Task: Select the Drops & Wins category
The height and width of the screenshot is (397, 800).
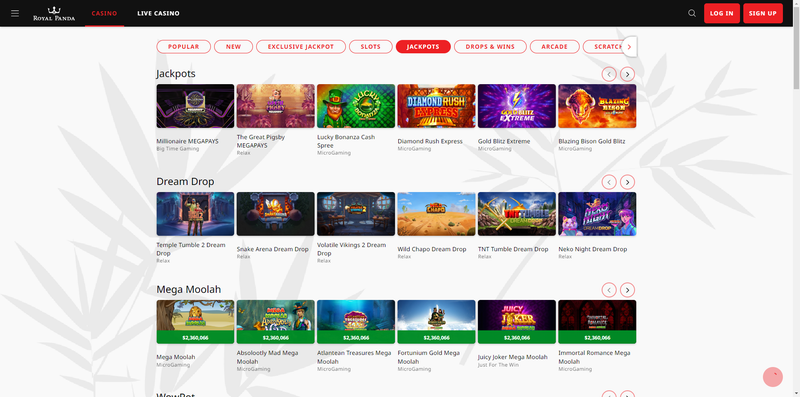Action: tap(490, 46)
